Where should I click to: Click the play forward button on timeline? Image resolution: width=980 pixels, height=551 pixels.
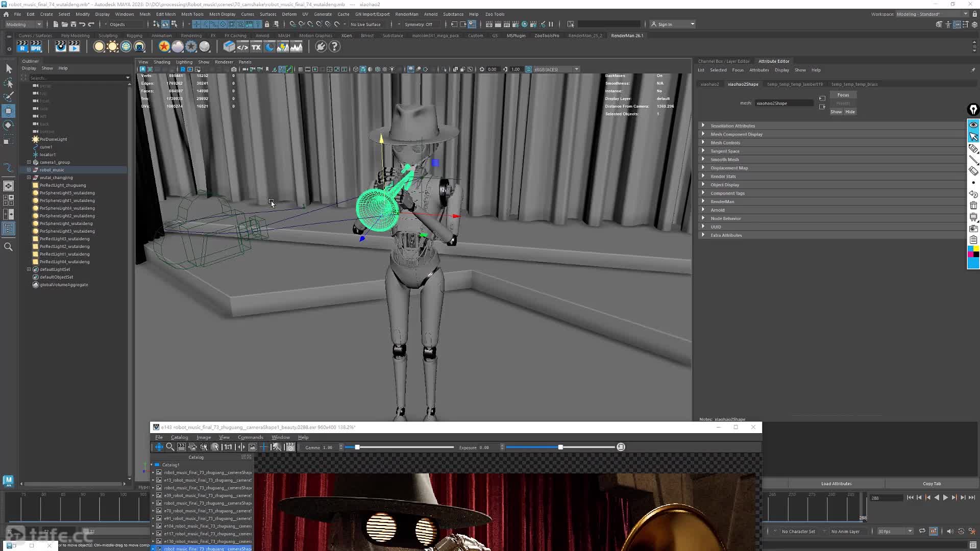click(x=945, y=497)
